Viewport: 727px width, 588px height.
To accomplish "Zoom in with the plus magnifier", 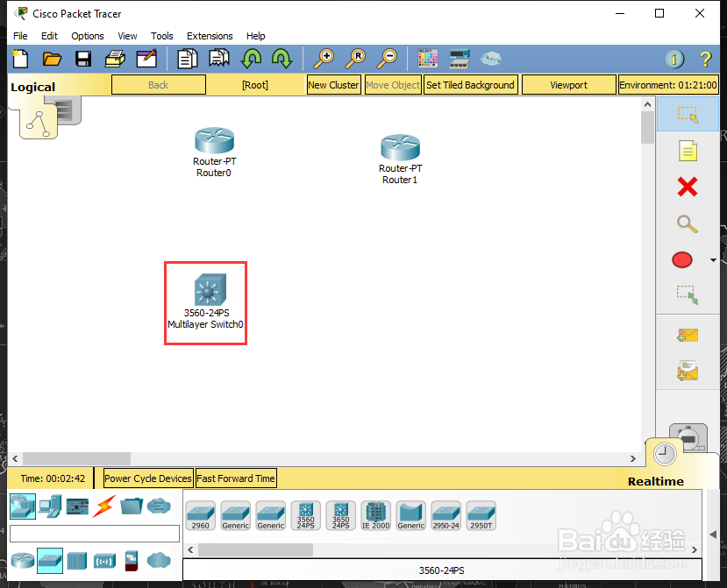I will pyautogui.click(x=324, y=59).
